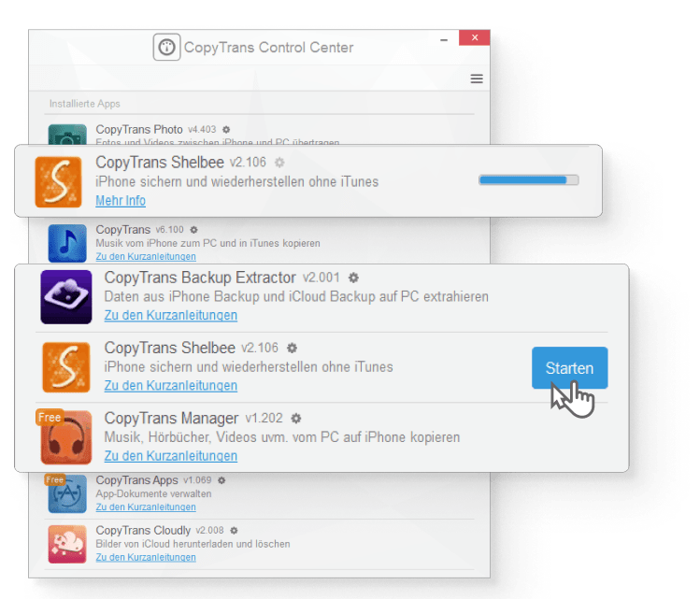Click the CopyTrans Cloudly cloud icon
This screenshot has width=700, height=599.
(x=67, y=544)
